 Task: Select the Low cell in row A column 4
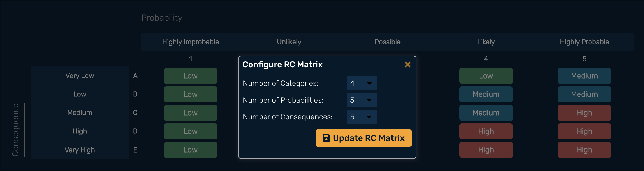486,76
